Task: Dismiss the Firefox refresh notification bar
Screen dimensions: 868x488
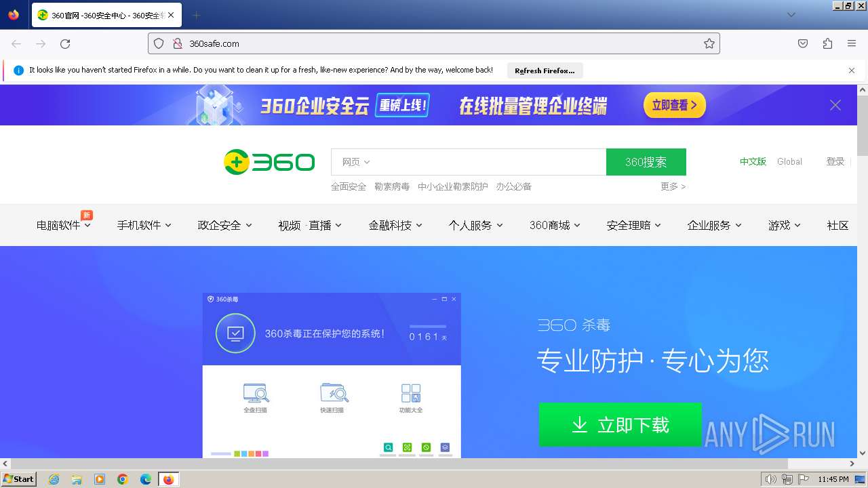Action: pos(852,70)
